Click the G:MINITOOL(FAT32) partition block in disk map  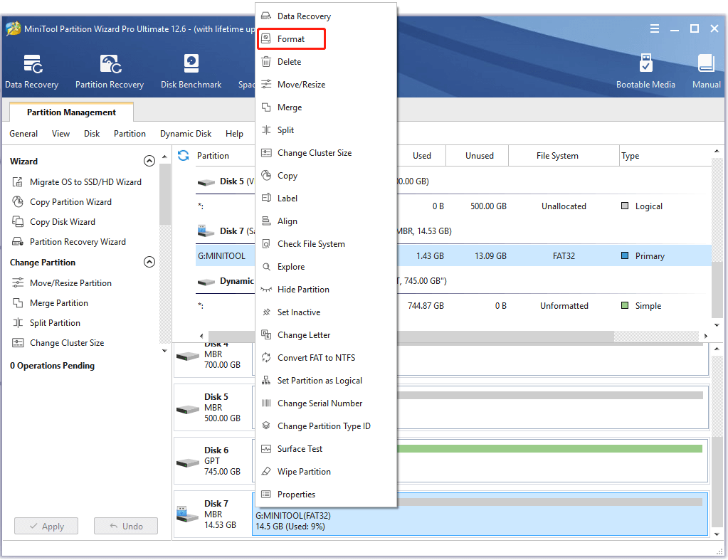480,514
